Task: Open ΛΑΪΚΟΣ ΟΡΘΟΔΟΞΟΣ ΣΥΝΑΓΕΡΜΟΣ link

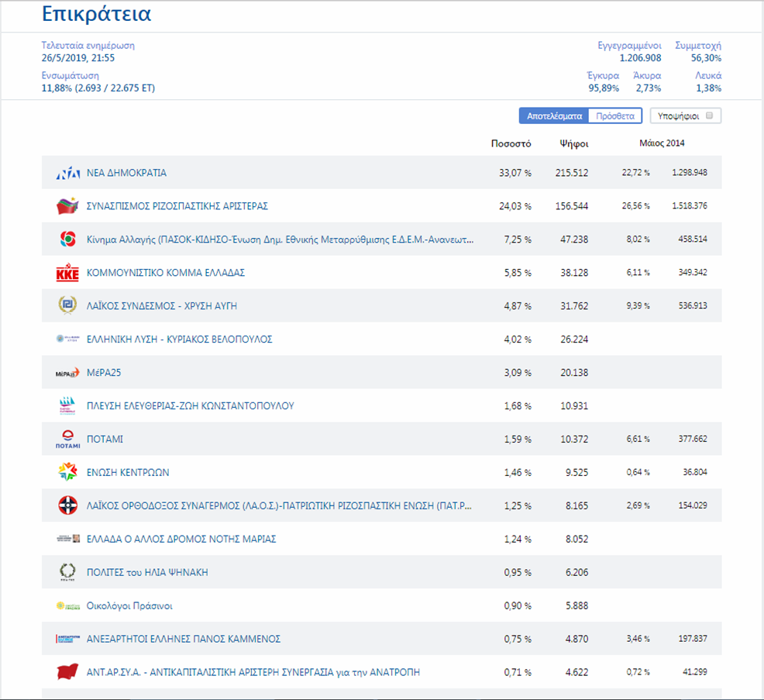Action: [x=279, y=505]
